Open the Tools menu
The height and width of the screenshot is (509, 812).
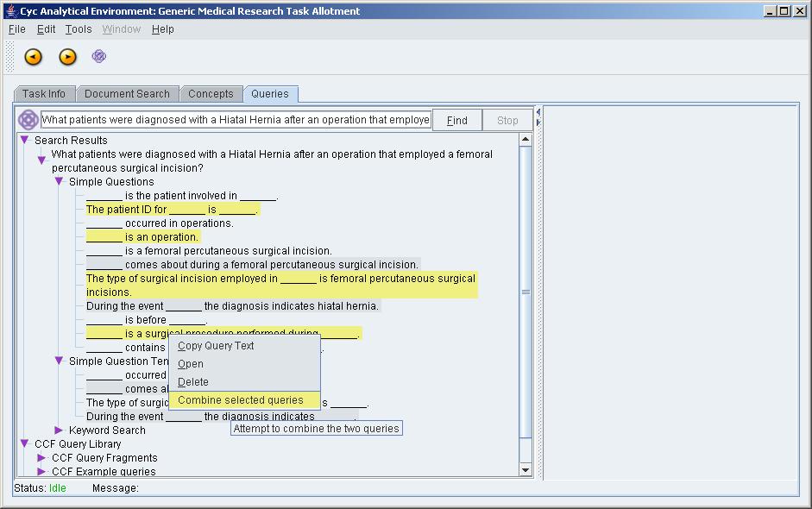78,29
